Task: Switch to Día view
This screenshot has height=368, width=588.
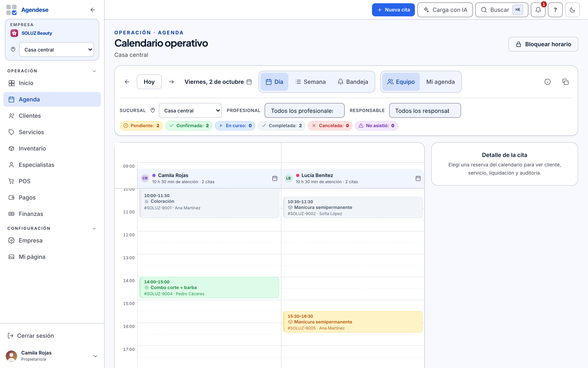Action: [274, 82]
